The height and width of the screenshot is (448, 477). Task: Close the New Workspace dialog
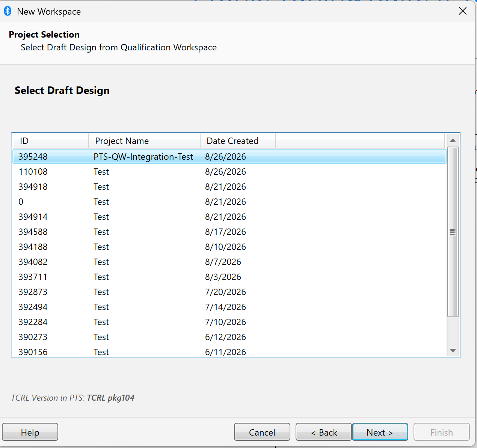pos(463,11)
